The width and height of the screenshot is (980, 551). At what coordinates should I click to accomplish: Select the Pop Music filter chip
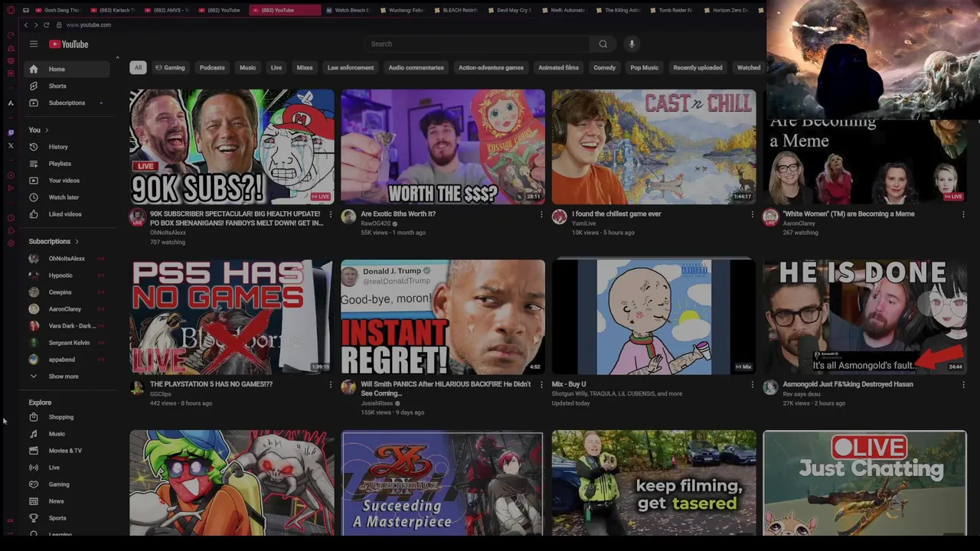[644, 67]
